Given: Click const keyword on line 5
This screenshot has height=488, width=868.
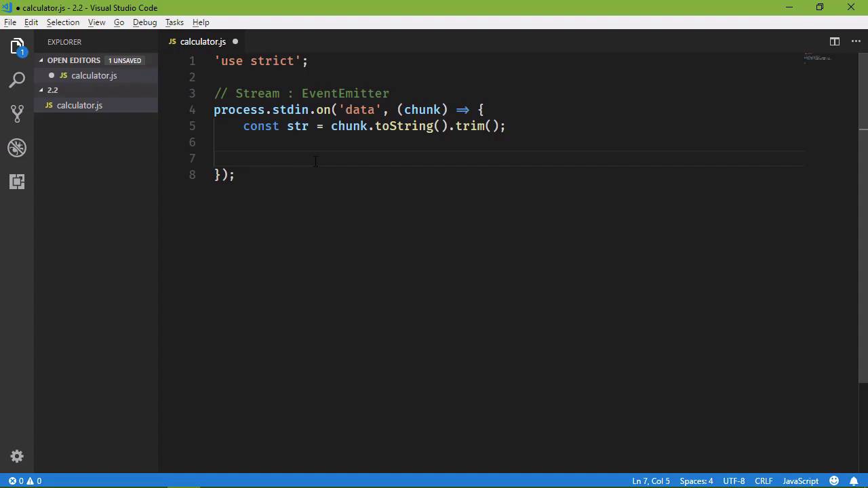Looking at the screenshot, I should coord(261,126).
